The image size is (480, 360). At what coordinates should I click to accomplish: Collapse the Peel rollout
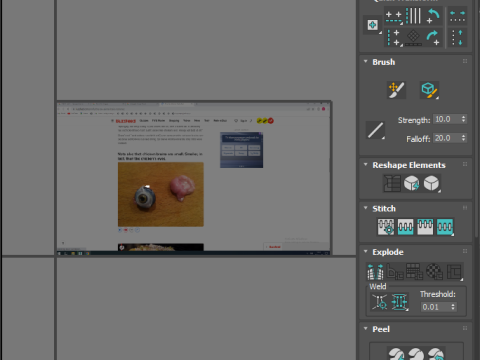pyautogui.click(x=366, y=329)
